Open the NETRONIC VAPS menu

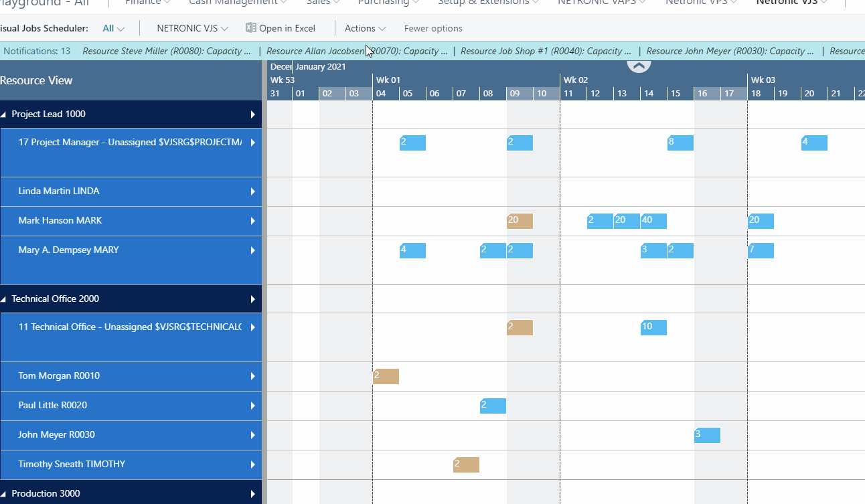602,3
